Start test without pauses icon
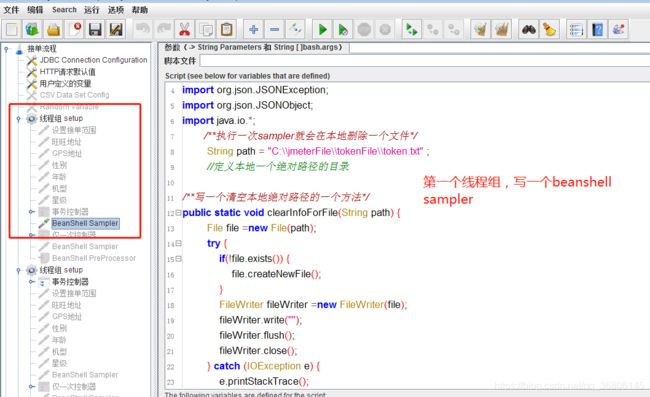Viewport: 650px width, 397px height. (x=343, y=29)
